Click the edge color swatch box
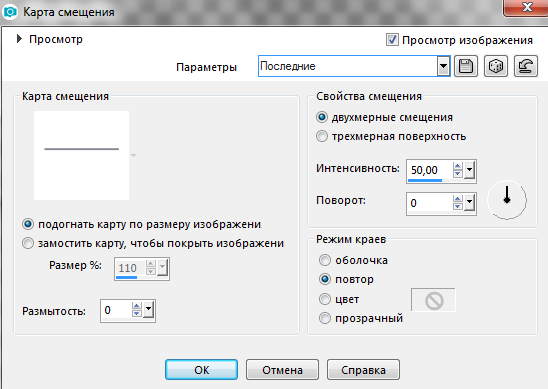Viewport: 548px width, 389px height. click(433, 300)
